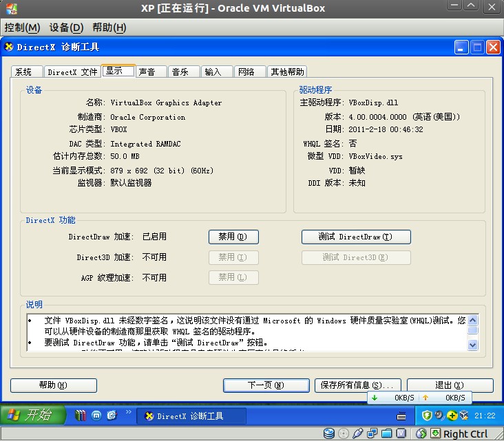Screen dimensions: 504x441
Task: Click the 下一页(N) button
Action: [266, 385]
